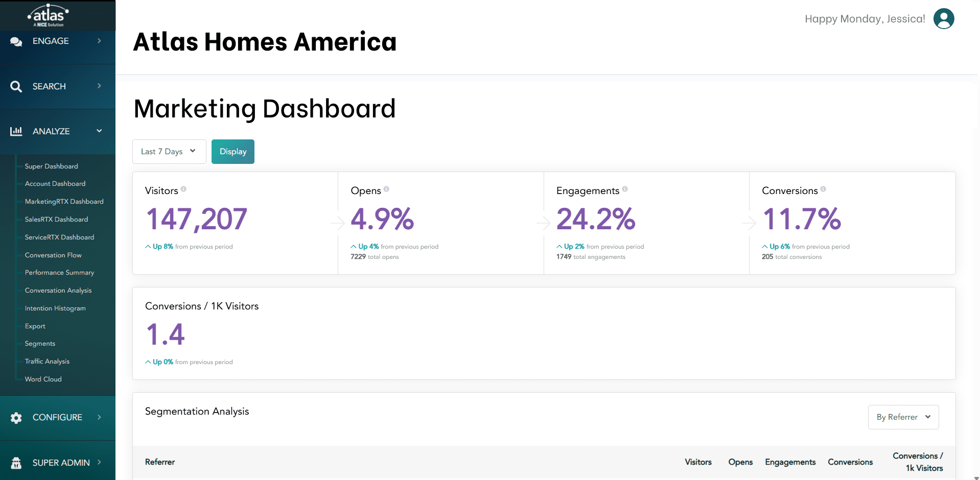Click the 11.7% conversions value
The width and height of the screenshot is (980, 480).
pyautogui.click(x=802, y=219)
